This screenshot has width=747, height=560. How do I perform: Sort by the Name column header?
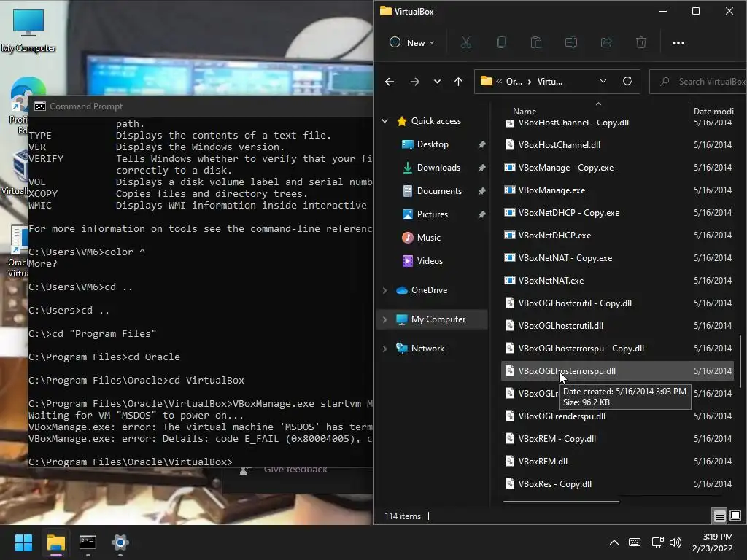[x=525, y=112]
